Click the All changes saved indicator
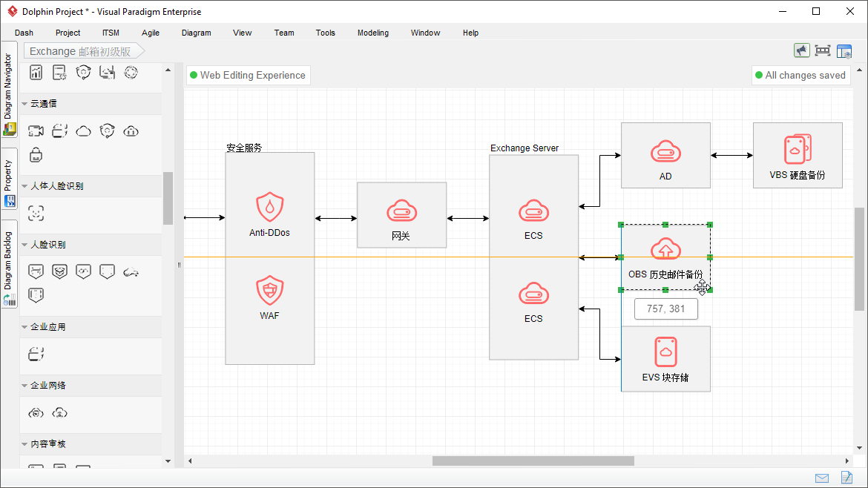 tap(801, 75)
